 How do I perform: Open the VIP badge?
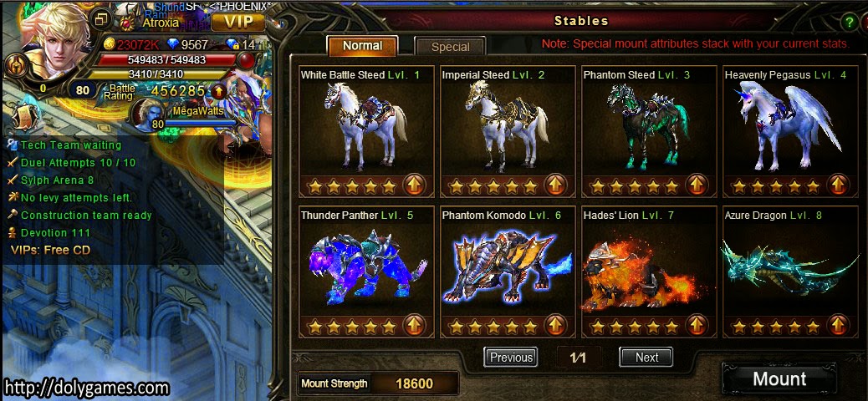coord(238,22)
